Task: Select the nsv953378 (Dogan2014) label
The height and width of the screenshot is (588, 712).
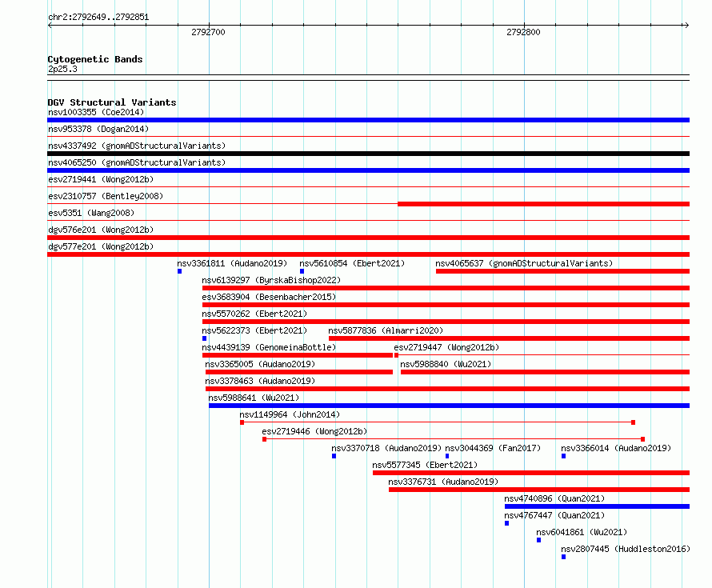Action: (98, 129)
